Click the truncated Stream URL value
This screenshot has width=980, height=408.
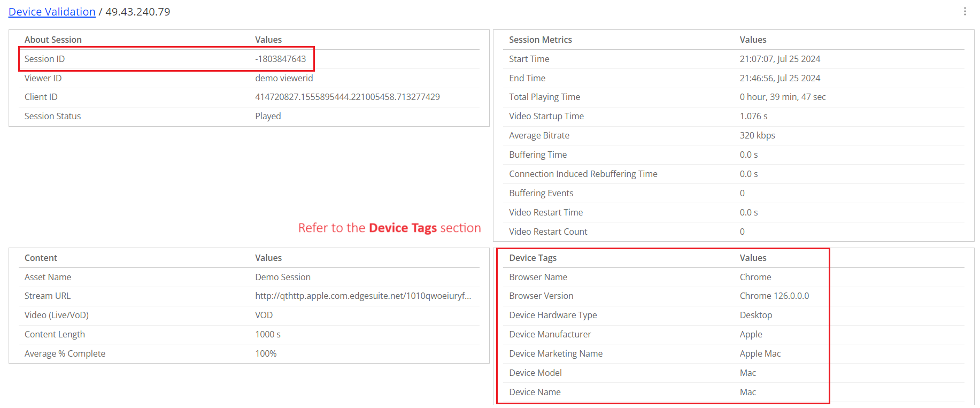coord(362,296)
